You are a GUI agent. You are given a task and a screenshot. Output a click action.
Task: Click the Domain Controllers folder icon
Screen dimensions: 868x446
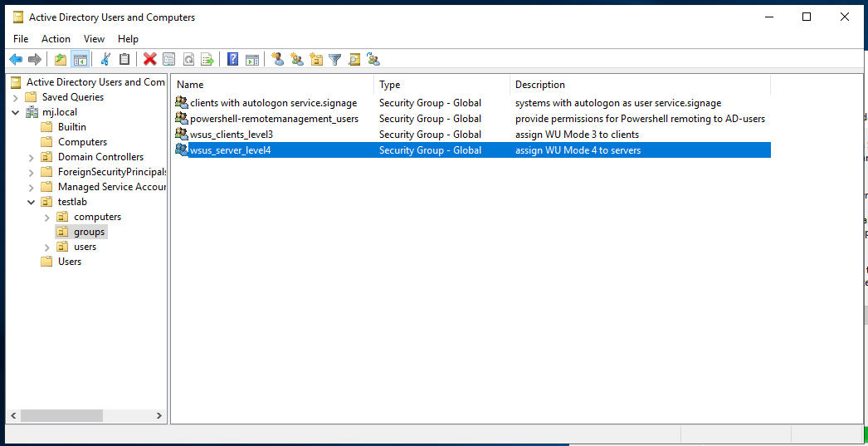click(47, 157)
